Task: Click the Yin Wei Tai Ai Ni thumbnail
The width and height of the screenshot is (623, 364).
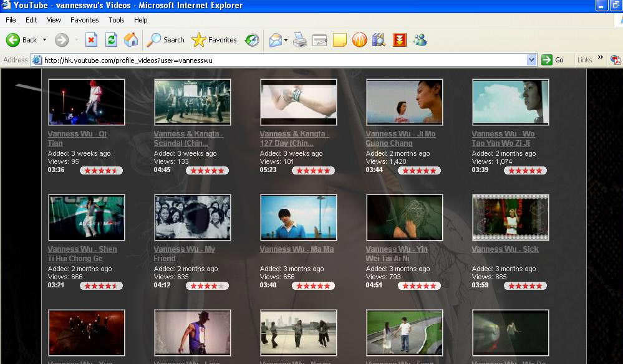Action: point(405,218)
